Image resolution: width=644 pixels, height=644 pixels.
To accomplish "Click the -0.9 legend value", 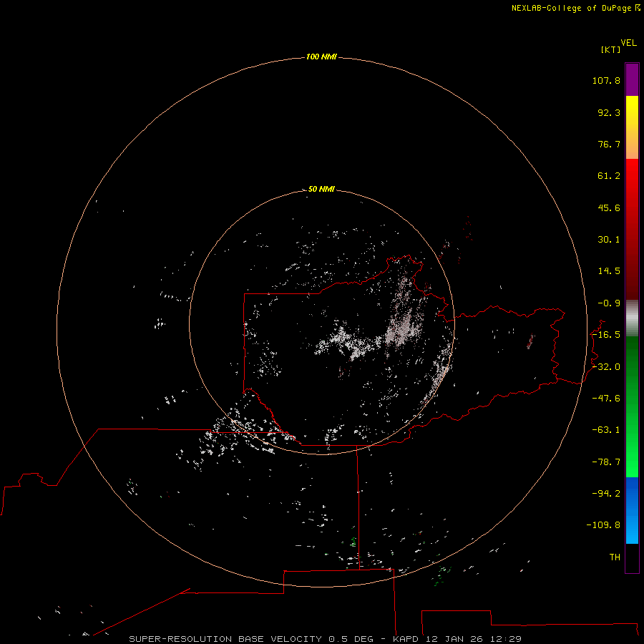I will (x=609, y=303).
